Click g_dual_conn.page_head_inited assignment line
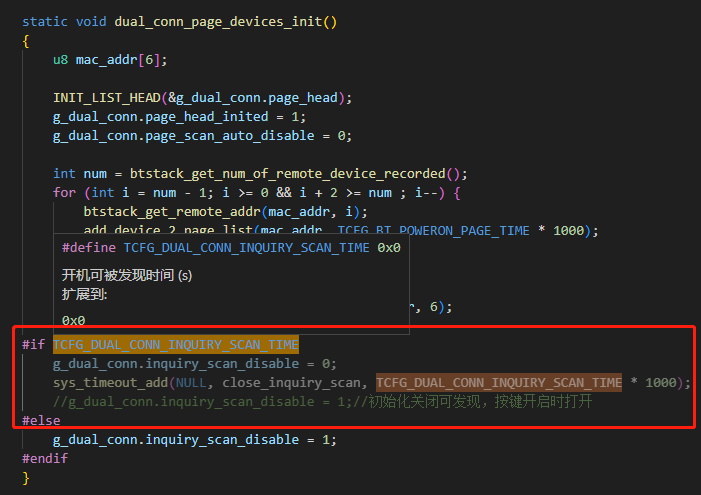This screenshot has height=495, width=701. click(x=179, y=117)
